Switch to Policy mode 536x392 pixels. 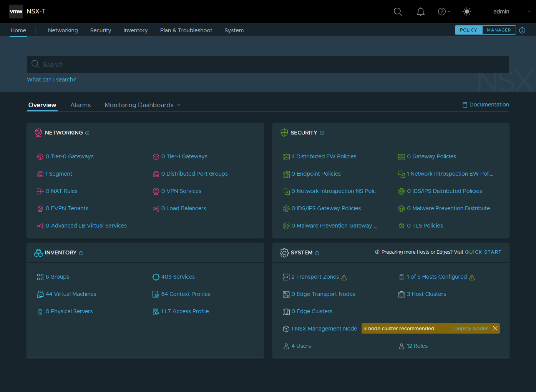[468, 30]
